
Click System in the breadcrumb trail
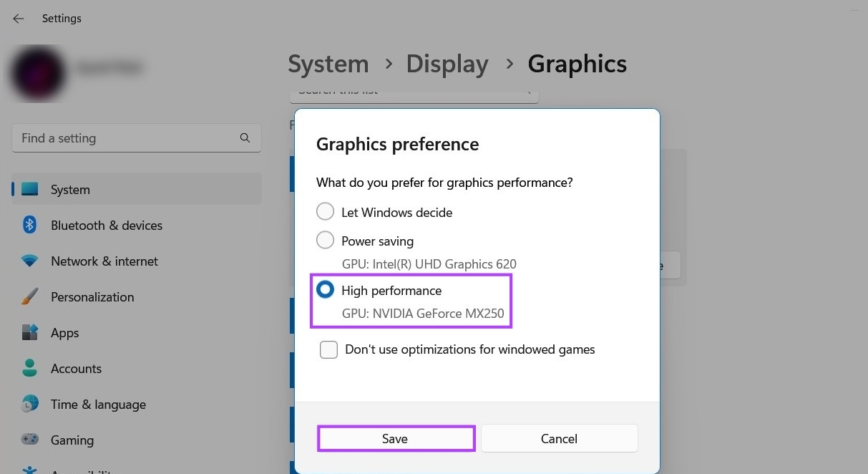[328, 64]
